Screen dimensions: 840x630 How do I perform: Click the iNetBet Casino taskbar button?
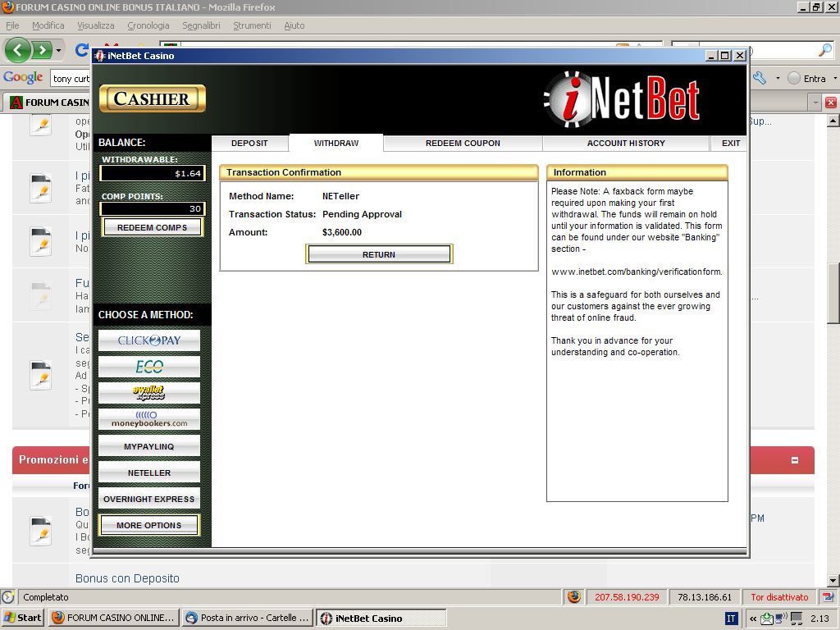point(381,618)
